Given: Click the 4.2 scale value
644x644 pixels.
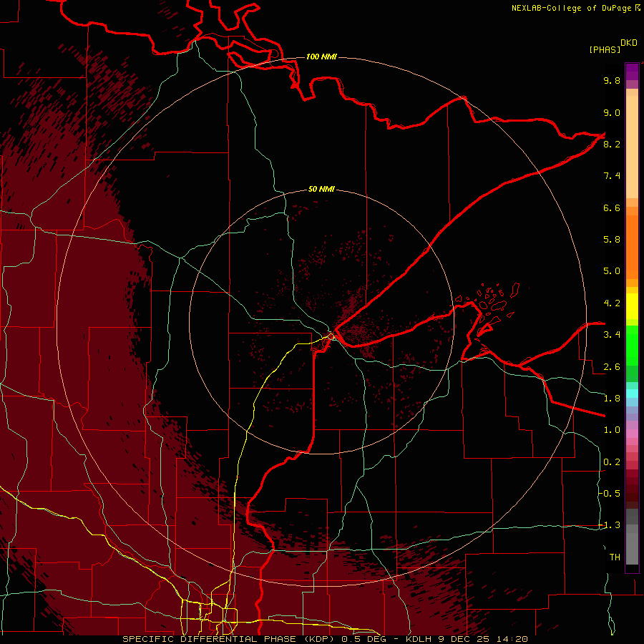Looking at the screenshot, I should pyautogui.click(x=612, y=303).
